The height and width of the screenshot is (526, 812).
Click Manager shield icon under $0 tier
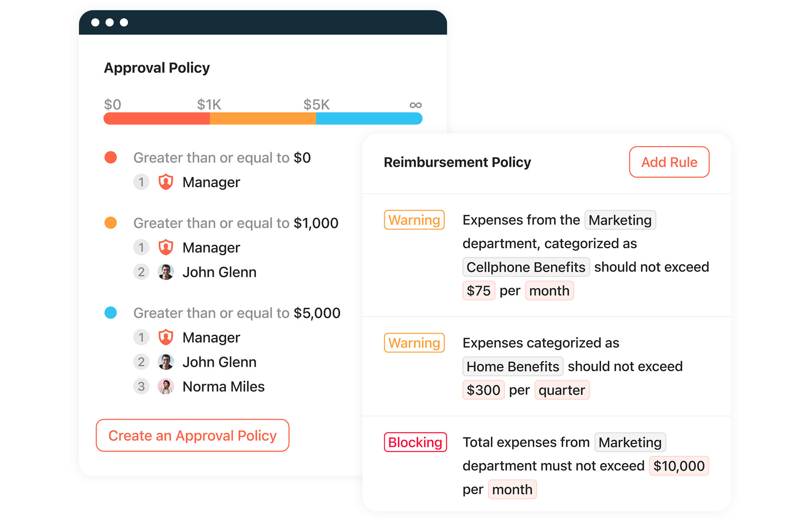[x=165, y=182]
